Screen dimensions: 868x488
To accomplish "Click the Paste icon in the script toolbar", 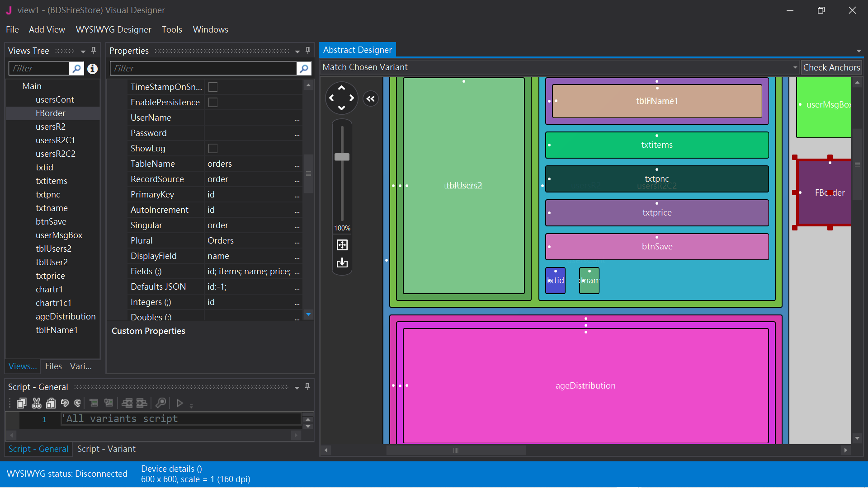I will [51, 403].
